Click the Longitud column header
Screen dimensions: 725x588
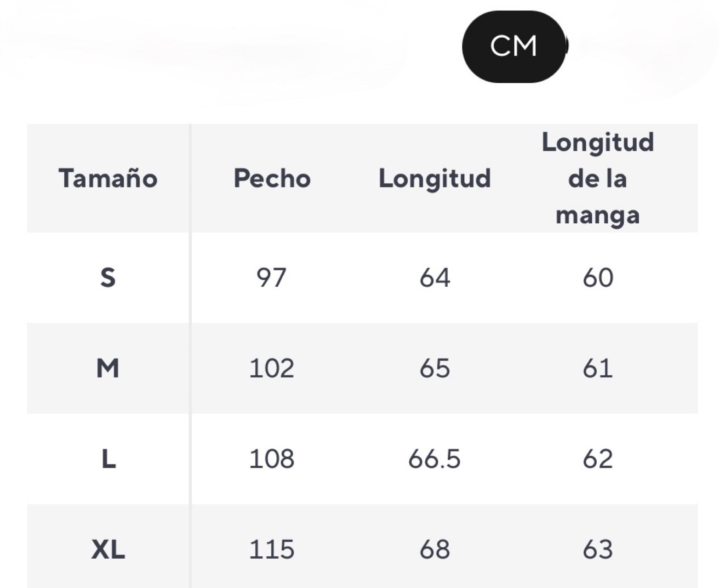434,178
